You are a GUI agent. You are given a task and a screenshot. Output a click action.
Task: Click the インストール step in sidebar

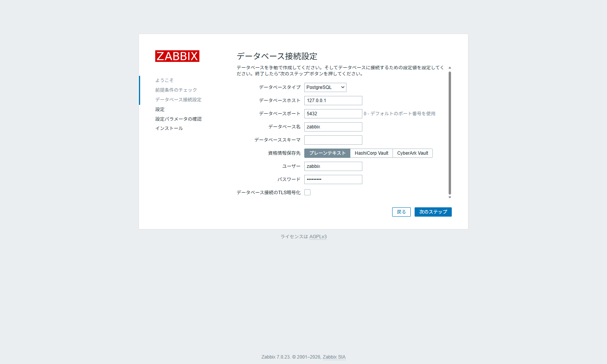tap(169, 128)
